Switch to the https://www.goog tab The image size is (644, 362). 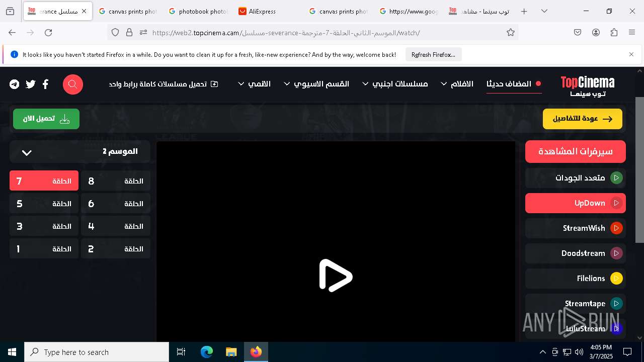[409, 11]
